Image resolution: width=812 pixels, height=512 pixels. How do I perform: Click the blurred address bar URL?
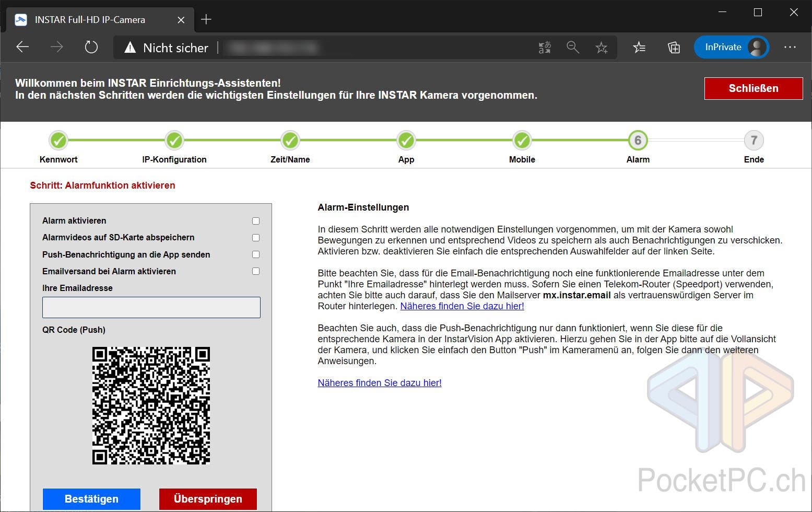click(x=272, y=48)
